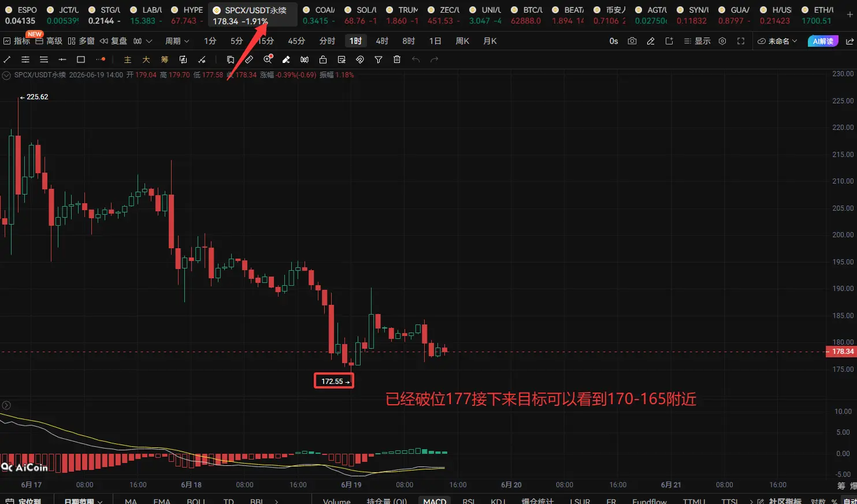Screen dimensions: 857x504
Task: Select the 周K timeframe
Action: click(x=462, y=41)
